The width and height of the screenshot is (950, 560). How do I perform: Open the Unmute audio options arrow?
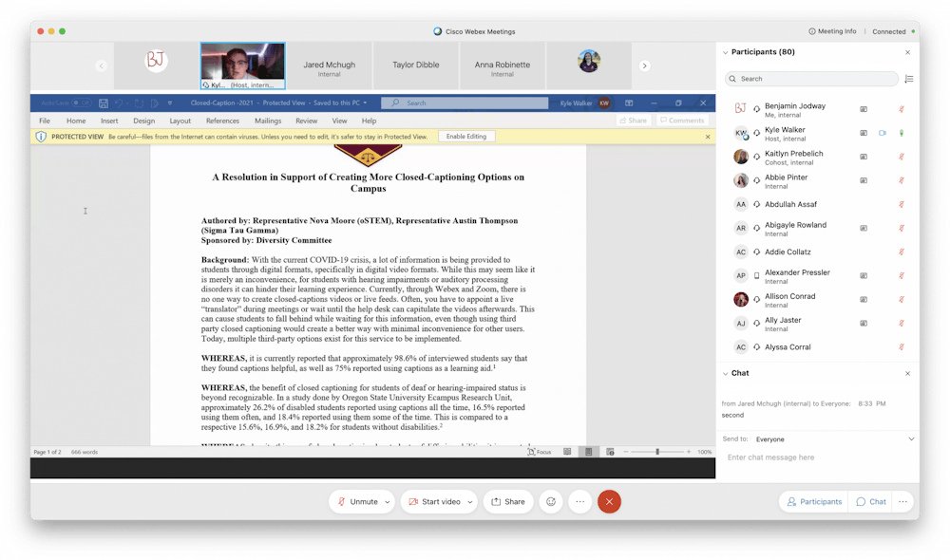click(388, 501)
